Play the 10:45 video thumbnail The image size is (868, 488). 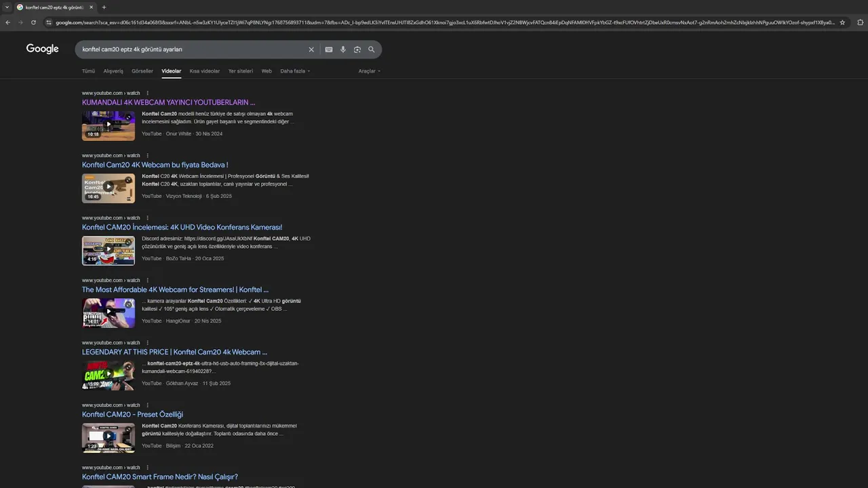[108, 188]
